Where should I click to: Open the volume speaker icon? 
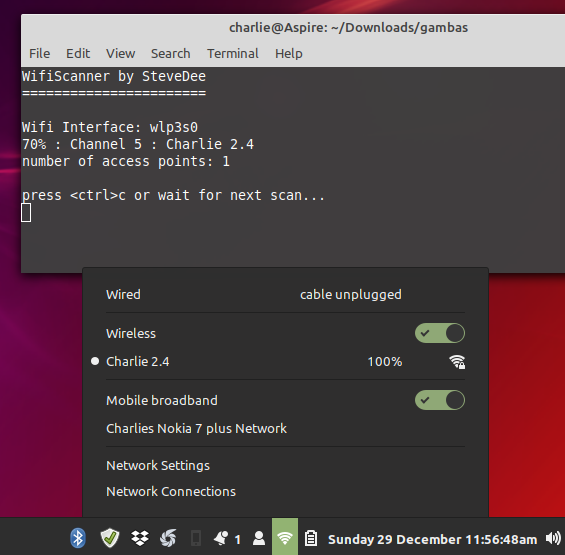(x=553, y=538)
